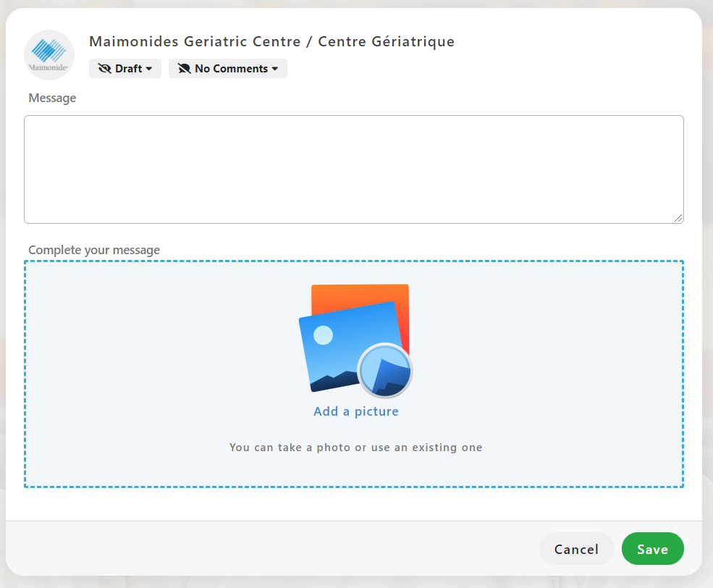Click the resize handle of the Message box
The width and height of the screenshot is (713, 588).
click(678, 218)
